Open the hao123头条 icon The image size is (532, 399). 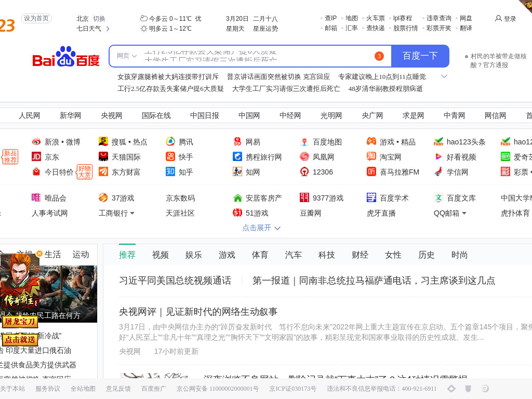point(438,141)
